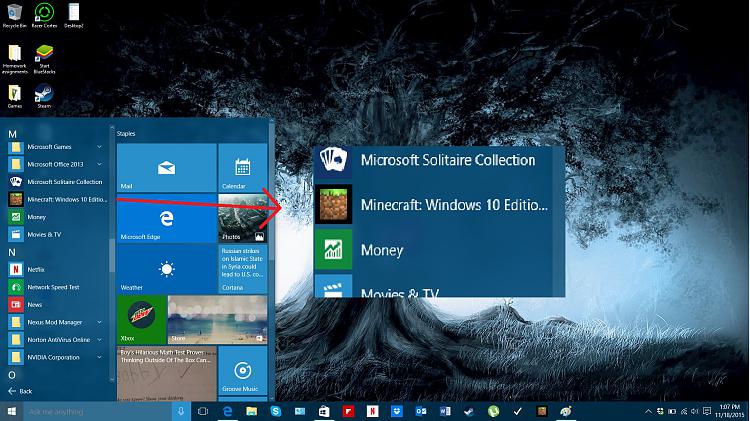The image size is (750, 421).
Task: Launch Netflix from the Start app list
Action: (x=56, y=269)
